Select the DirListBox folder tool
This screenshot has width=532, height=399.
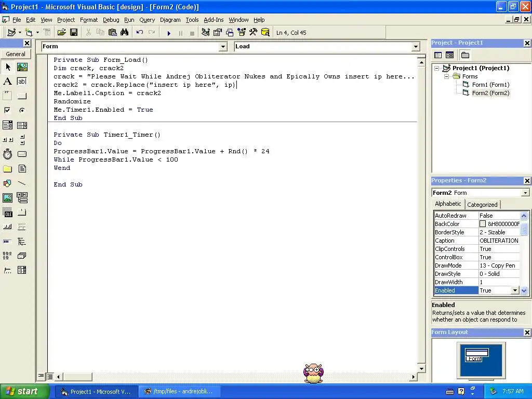[x=7, y=169]
